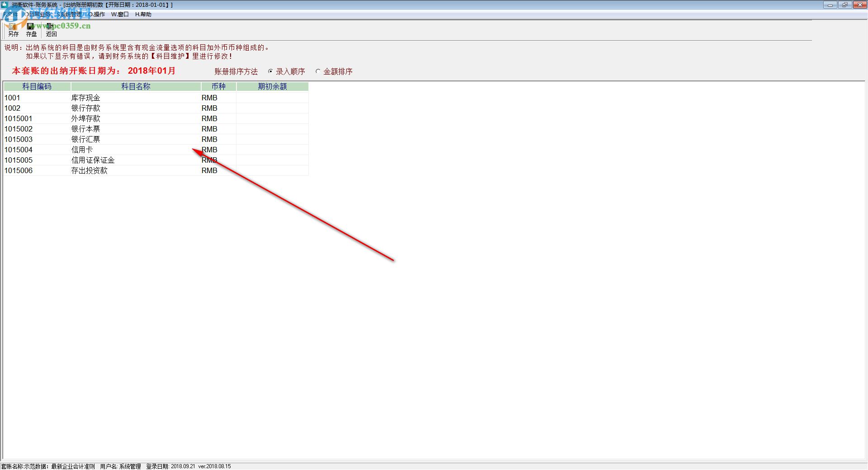
Task: Click the 科目编码 column header
Action: pos(37,86)
